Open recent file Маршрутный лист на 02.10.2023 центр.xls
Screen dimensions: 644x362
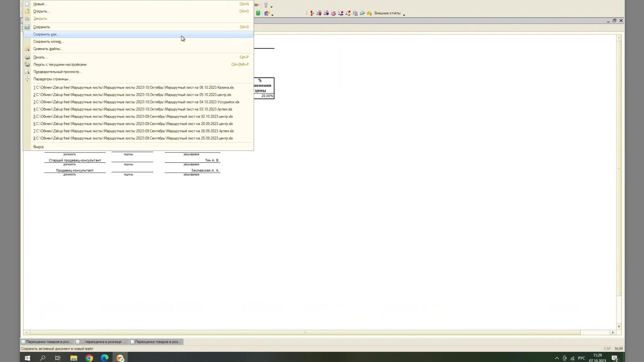tap(138, 117)
